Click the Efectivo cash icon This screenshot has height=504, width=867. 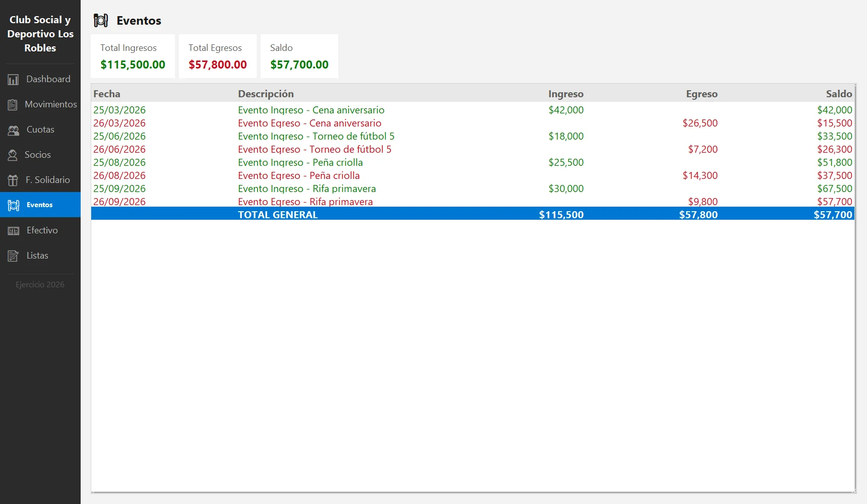click(14, 230)
